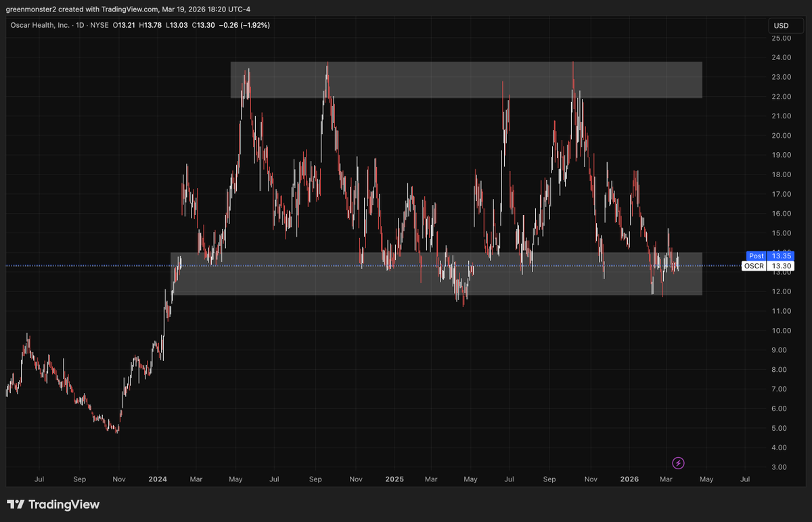Image resolution: width=812 pixels, height=522 pixels.
Task: Click the TradingView logo
Action: (51, 504)
